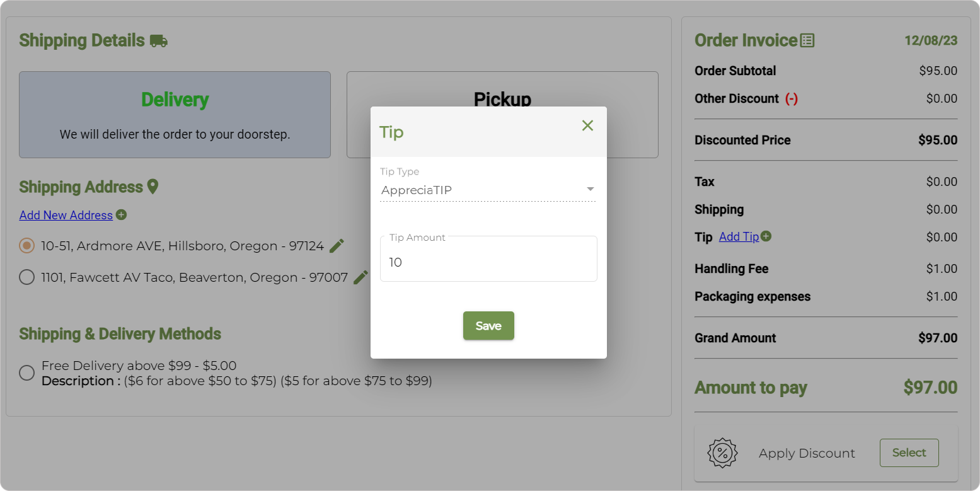Image resolution: width=980 pixels, height=491 pixels.
Task: Close the Tip dialog with X icon
Action: [587, 125]
